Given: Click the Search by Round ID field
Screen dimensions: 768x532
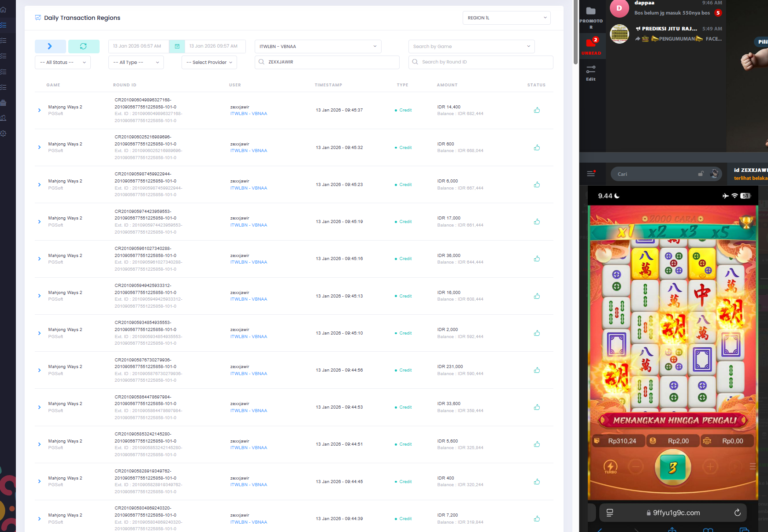Looking at the screenshot, I should pyautogui.click(x=481, y=62).
